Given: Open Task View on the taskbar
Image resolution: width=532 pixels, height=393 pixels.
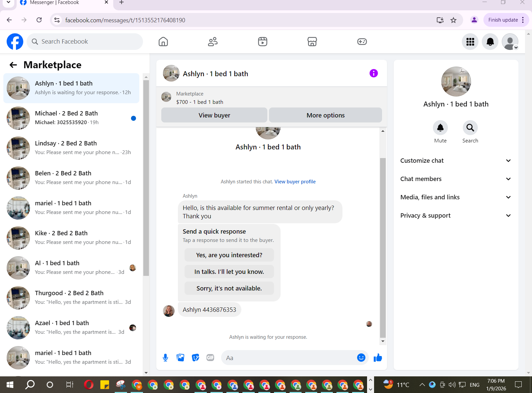Looking at the screenshot, I should [x=69, y=385].
